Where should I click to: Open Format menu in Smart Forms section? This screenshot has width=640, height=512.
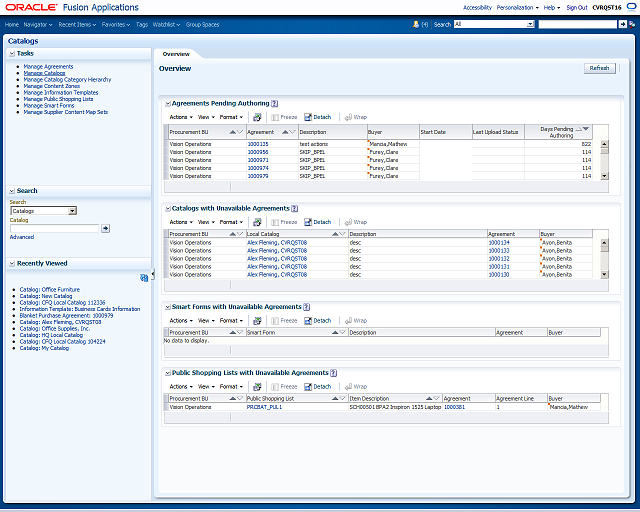[231, 321]
